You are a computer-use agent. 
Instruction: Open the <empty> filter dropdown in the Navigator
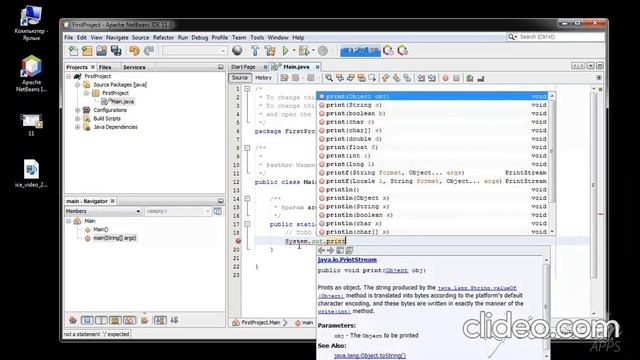coord(178,211)
